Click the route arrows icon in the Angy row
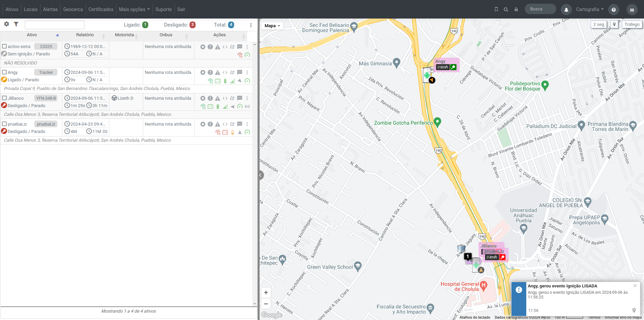The width and height of the screenshot is (644, 320). (232, 73)
